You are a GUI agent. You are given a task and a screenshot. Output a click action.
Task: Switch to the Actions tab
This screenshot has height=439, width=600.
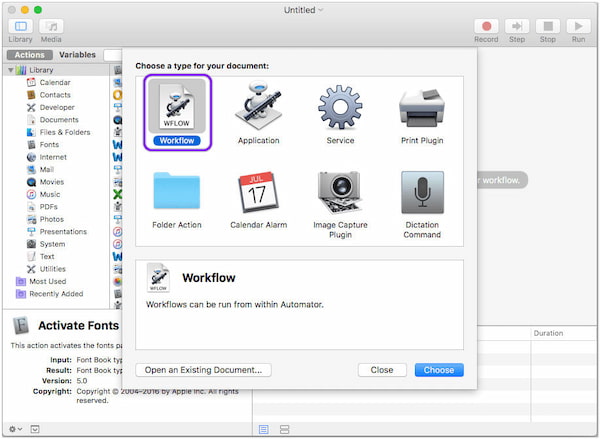pyautogui.click(x=29, y=55)
